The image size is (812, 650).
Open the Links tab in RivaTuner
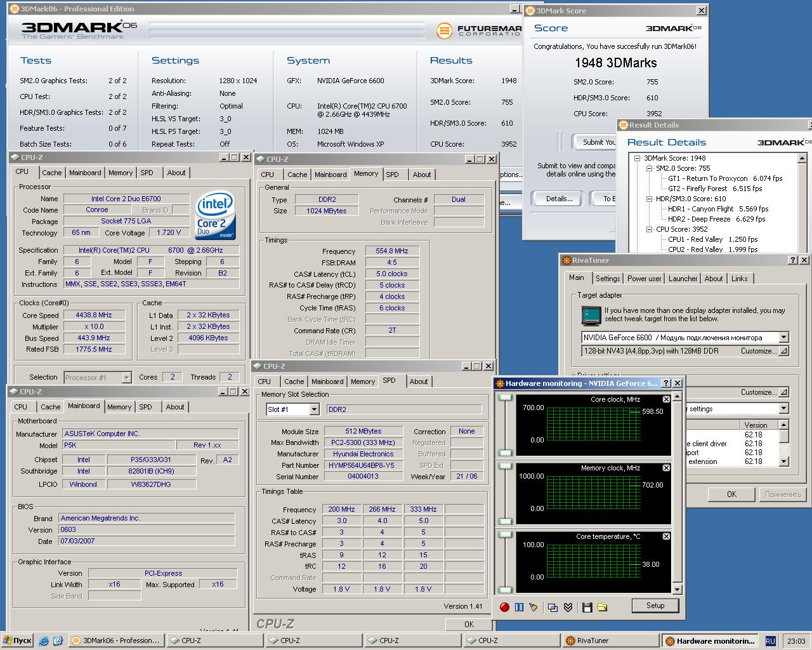[739, 279]
